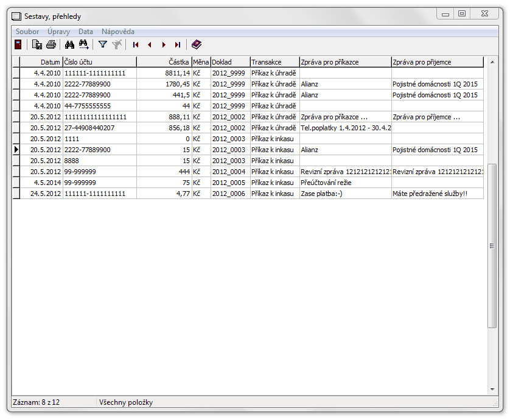Open the Data menu
Viewport: 510px width, 420px height.
click(86, 32)
